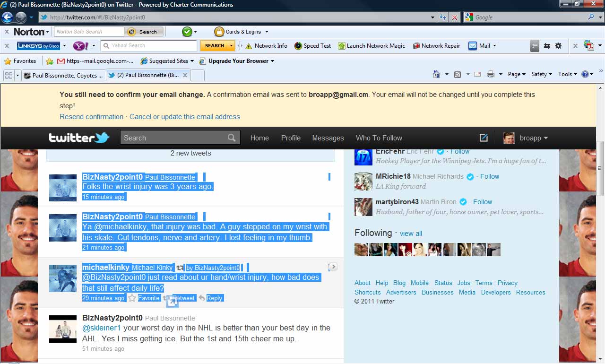Run Speed Test from toolbar
The width and height of the screenshot is (605, 364).
pos(312,46)
